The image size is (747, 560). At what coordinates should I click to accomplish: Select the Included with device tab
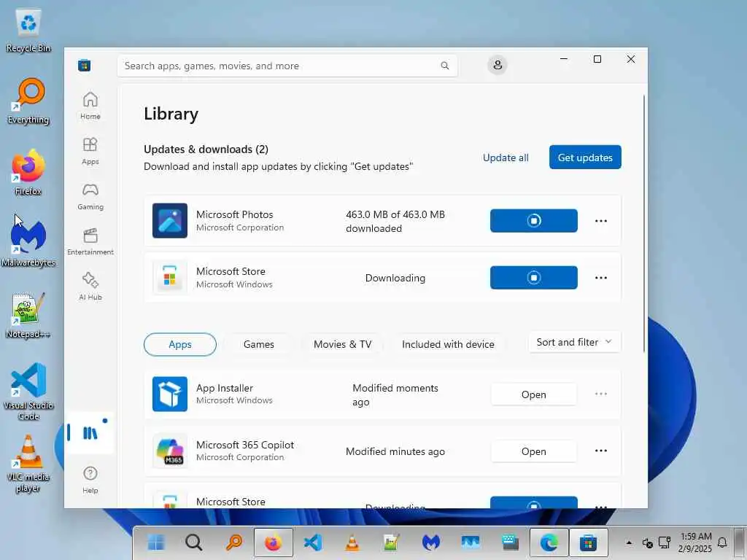point(448,344)
